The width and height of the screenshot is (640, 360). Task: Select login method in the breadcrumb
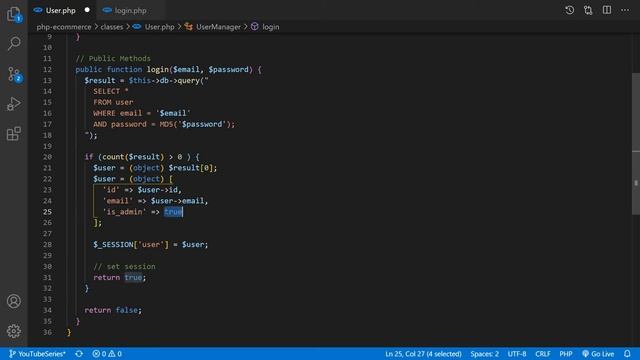(x=271, y=27)
